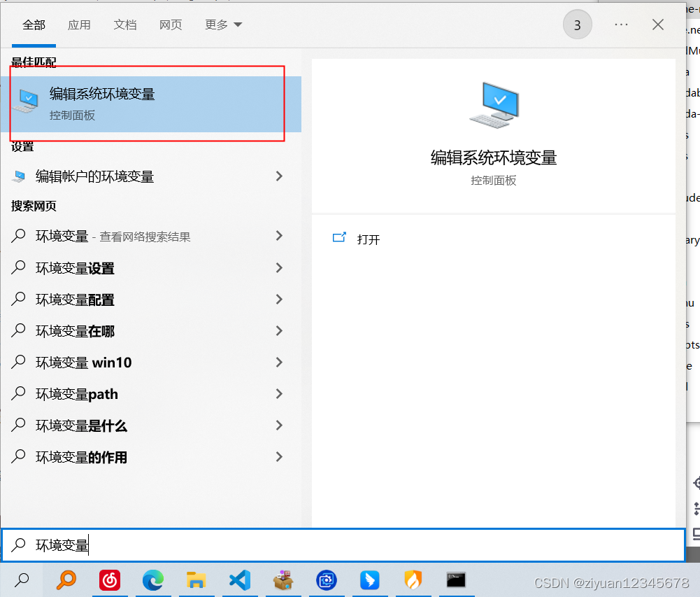Launch the terminal app from the taskbar
Viewport: 700px width, 597px height.
pyautogui.click(x=455, y=580)
